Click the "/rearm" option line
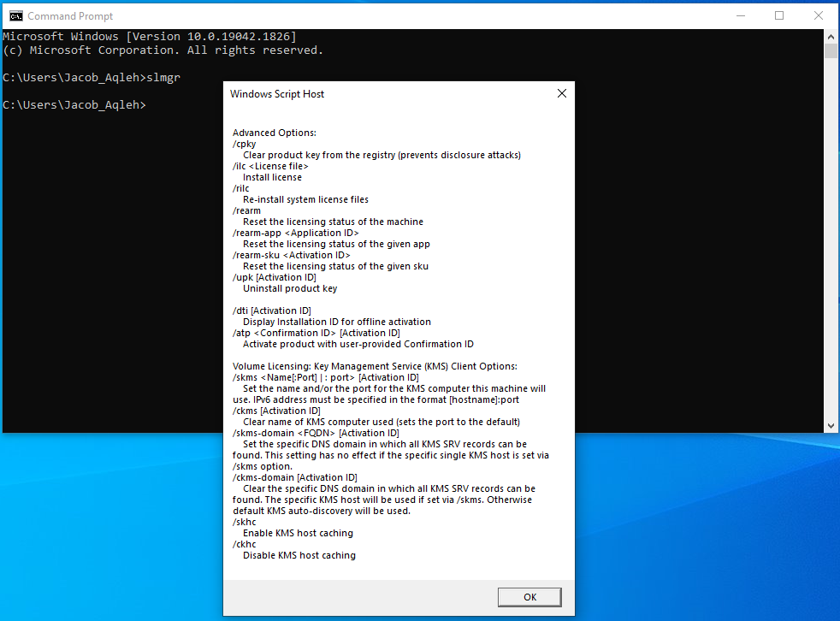The image size is (840, 621). [x=246, y=210]
